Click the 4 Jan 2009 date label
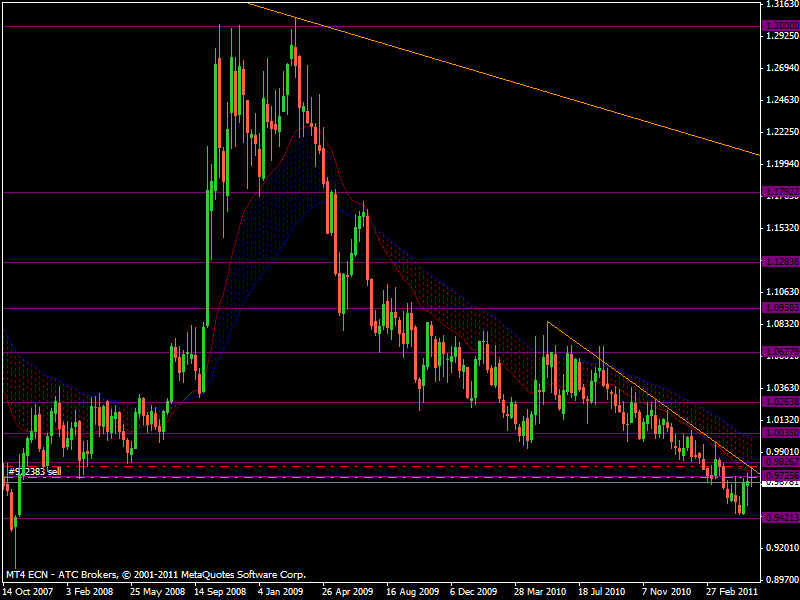The image size is (800, 600). 280,592
